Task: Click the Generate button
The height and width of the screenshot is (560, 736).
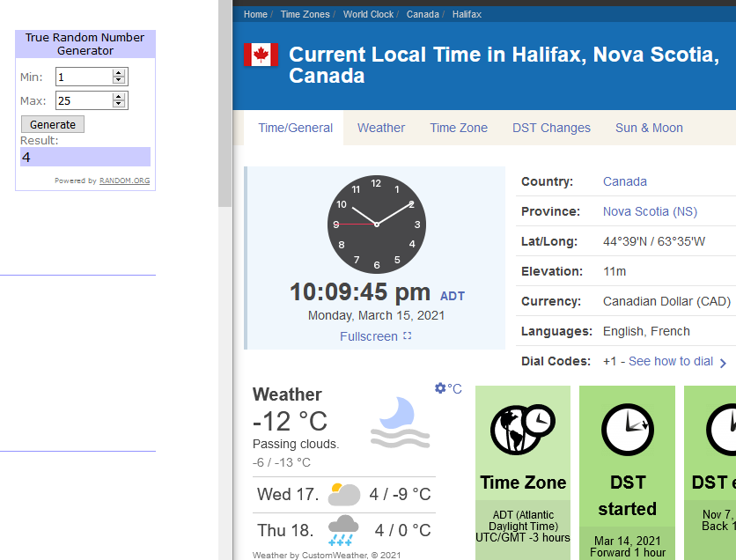Action: [x=53, y=124]
